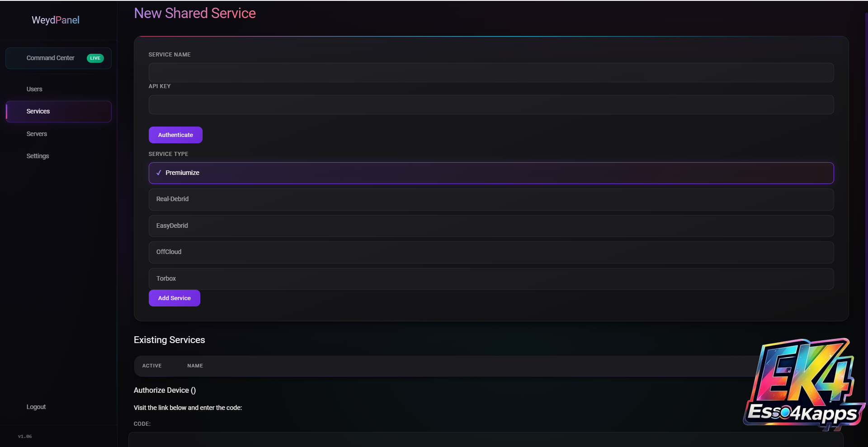The width and height of the screenshot is (868, 447).
Task: Click the Add Service button
Action: [x=175, y=298]
